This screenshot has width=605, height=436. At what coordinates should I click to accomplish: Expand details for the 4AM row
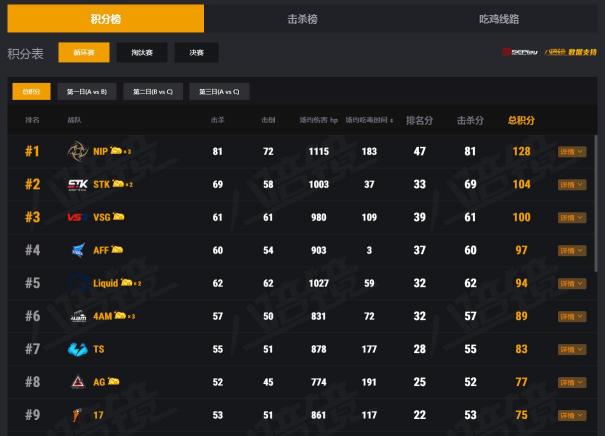pos(572,317)
